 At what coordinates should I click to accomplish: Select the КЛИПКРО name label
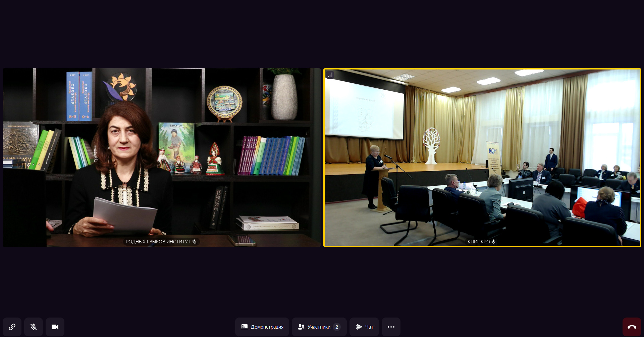[x=478, y=242]
